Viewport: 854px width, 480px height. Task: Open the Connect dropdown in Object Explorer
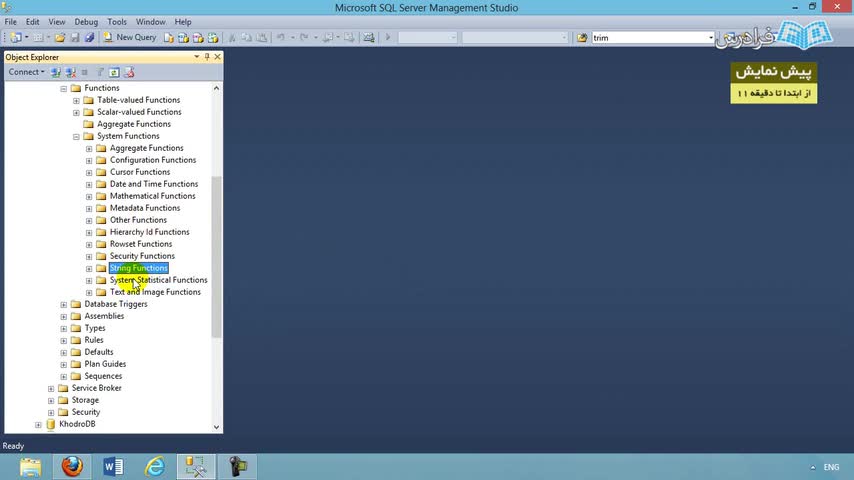coord(26,72)
